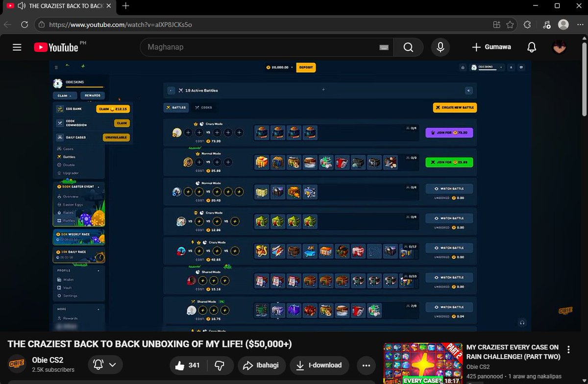Open the YouTube account avatar menu
The image size is (588, 384).
click(559, 47)
